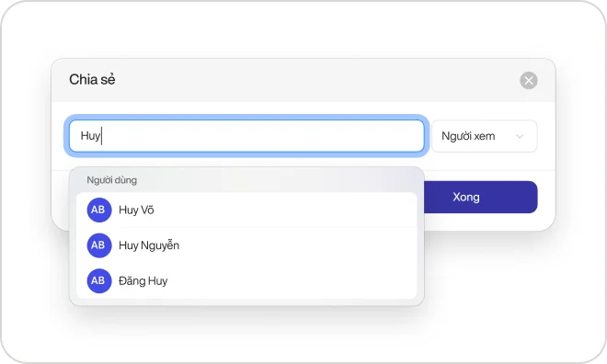
Task: Click the AB avatar beside Huy Nguyễn
Action: coord(99,245)
